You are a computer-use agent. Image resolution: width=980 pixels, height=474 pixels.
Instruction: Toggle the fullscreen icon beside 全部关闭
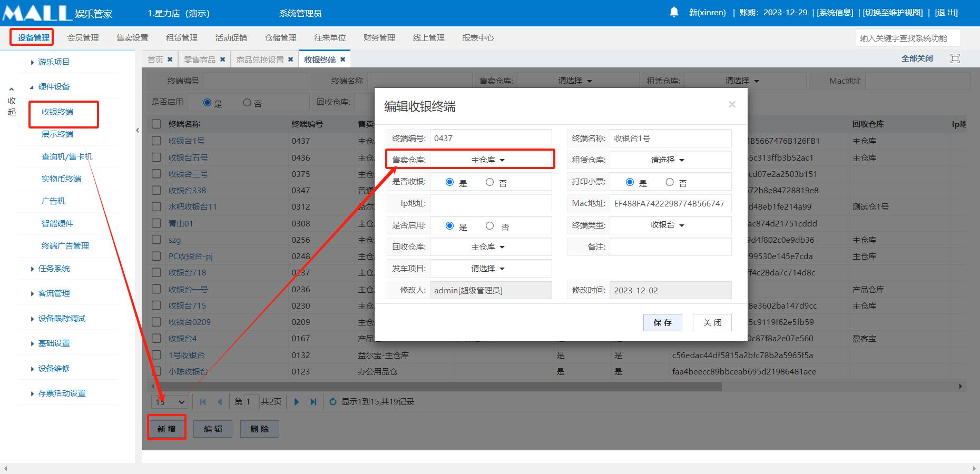click(955, 58)
